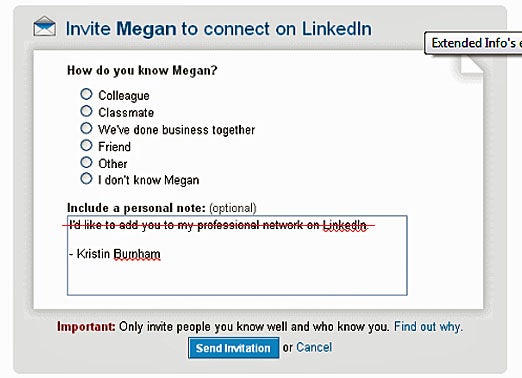Click the Classmate label text
The height and width of the screenshot is (378, 522).
pyautogui.click(x=126, y=113)
